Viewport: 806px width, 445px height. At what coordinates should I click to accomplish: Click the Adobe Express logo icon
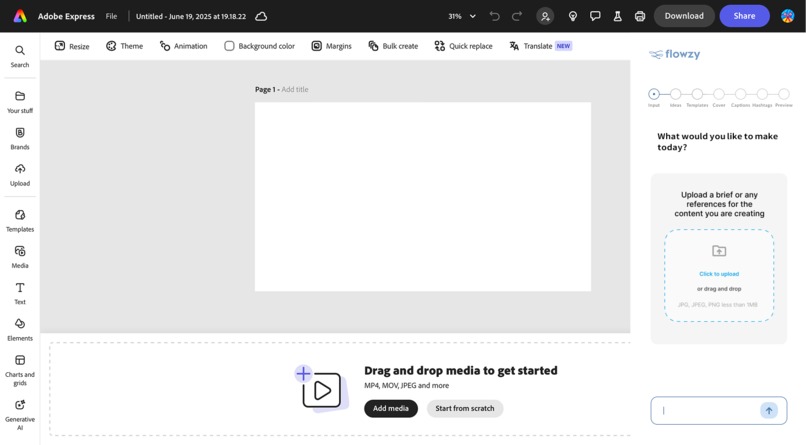pyautogui.click(x=20, y=16)
